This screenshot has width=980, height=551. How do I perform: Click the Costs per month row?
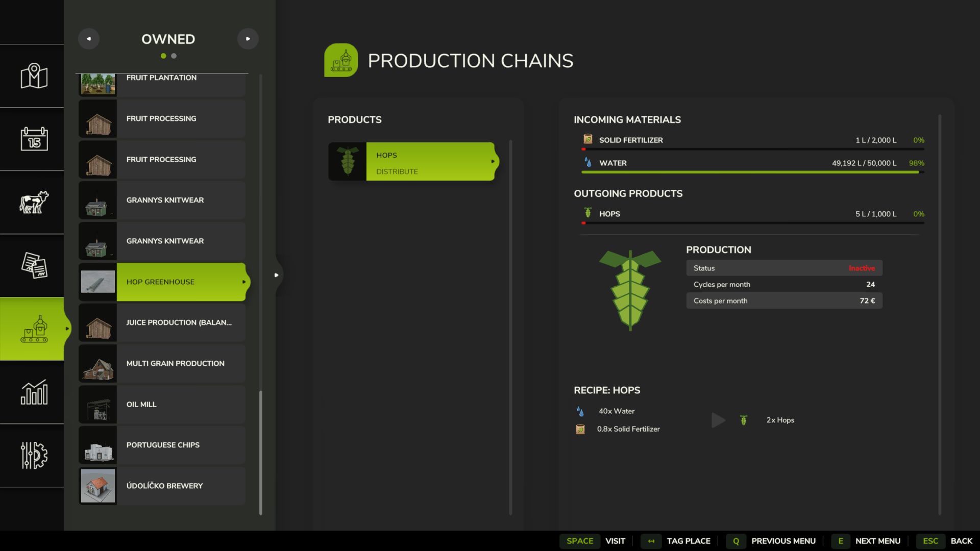784,300
